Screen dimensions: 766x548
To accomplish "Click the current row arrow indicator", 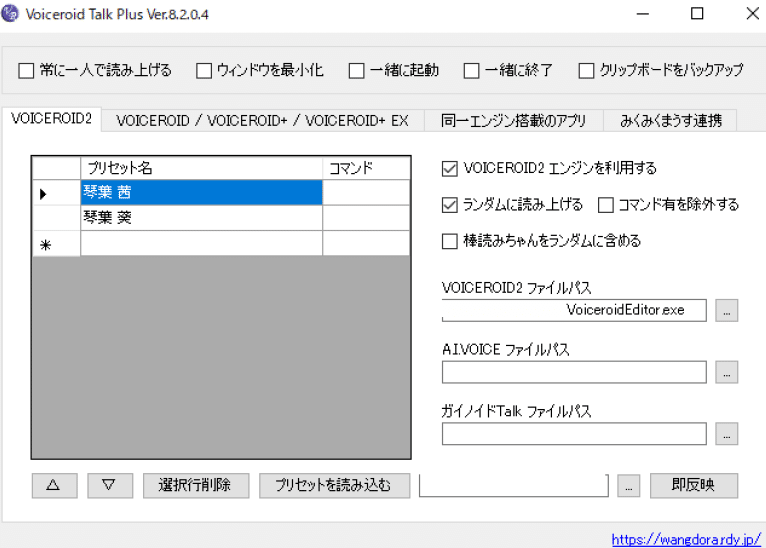I will coord(56,193).
